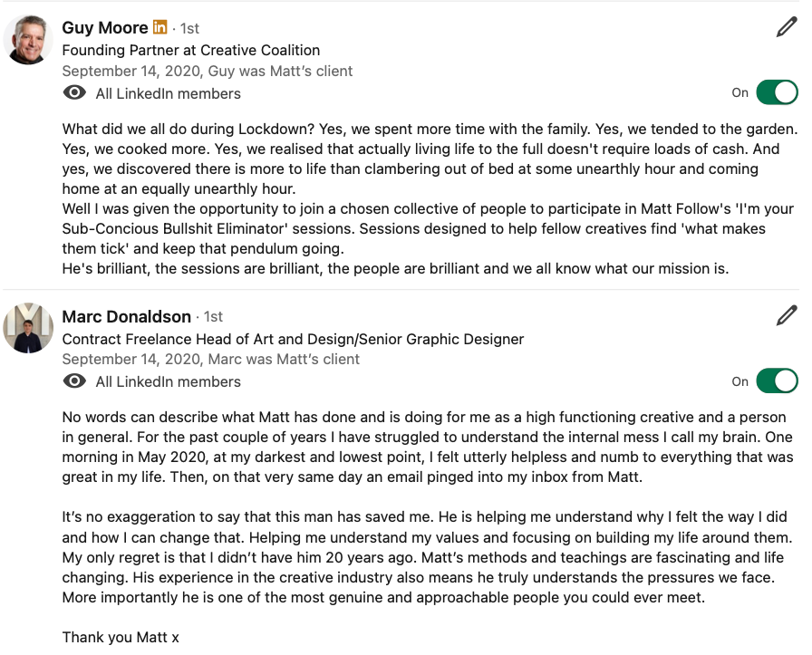Click 'All LinkedIn members' under Marc Donaldson

[x=169, y=382]
